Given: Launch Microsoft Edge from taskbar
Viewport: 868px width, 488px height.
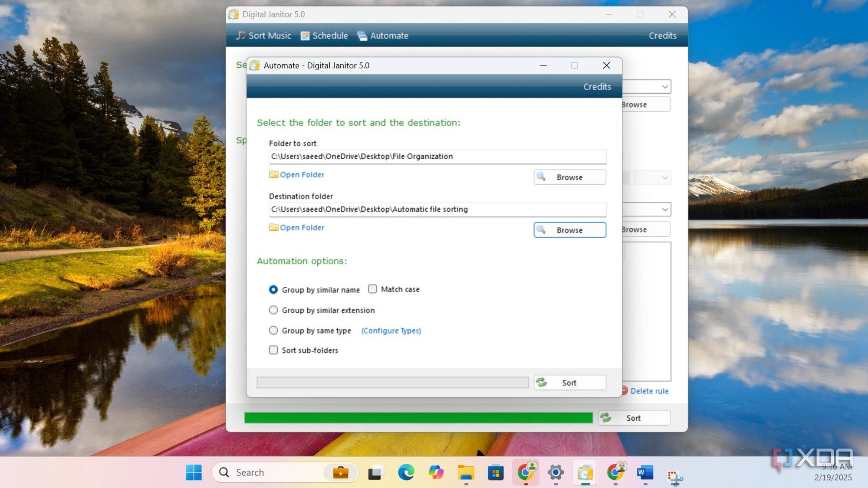Looking at the screenshot, I should pos(406,472).
